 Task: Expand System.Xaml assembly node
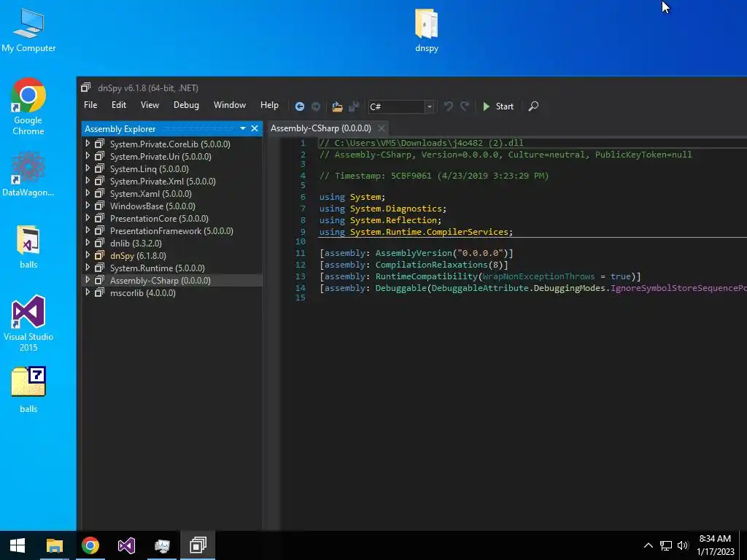[x=88, y=192]
